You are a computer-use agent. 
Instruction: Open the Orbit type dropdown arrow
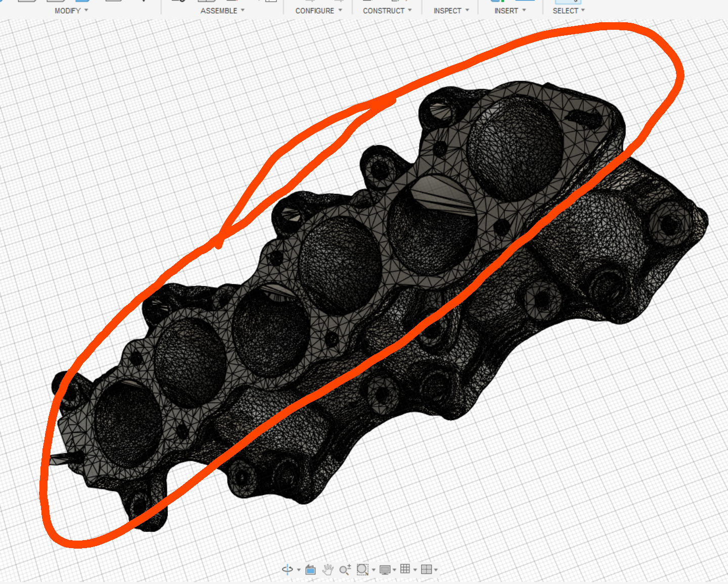tap(299, 570)
